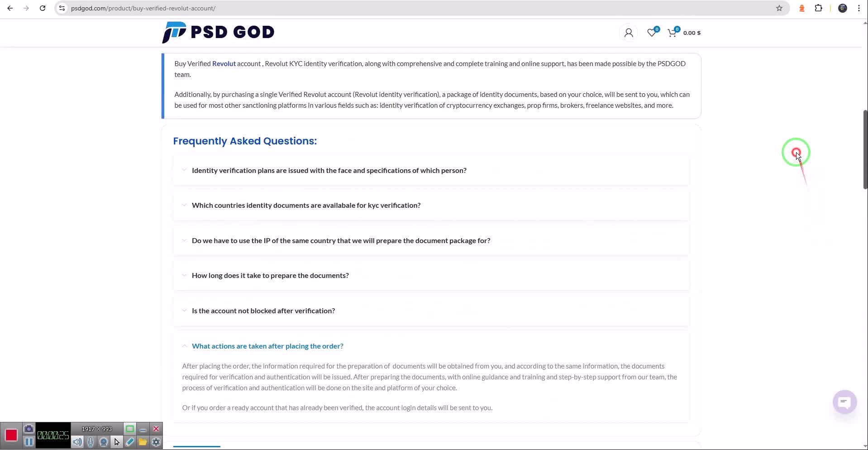Toggle webcam capture in recorder toolbar
This screenshot has width=868, height=450.
click(x=104, y=442)
